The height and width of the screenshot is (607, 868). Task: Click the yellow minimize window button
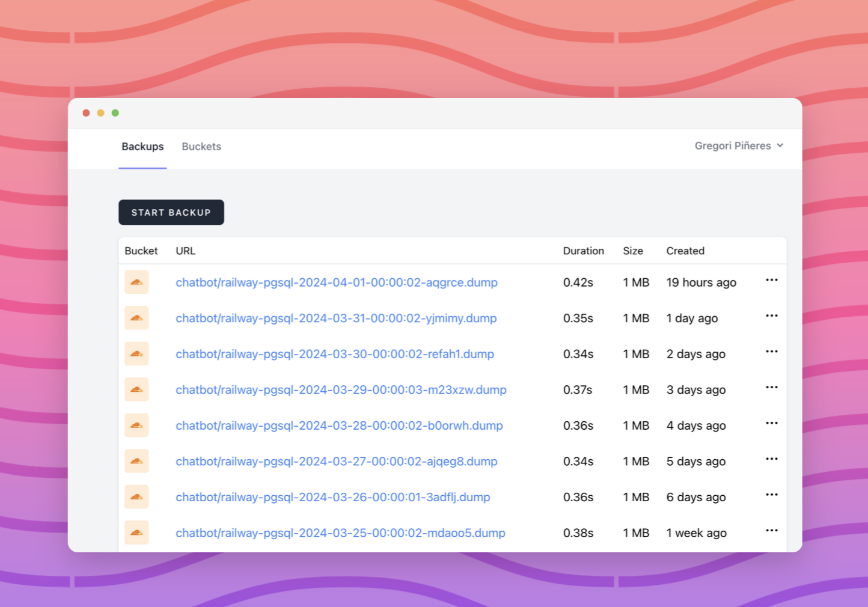pos(100,113)
